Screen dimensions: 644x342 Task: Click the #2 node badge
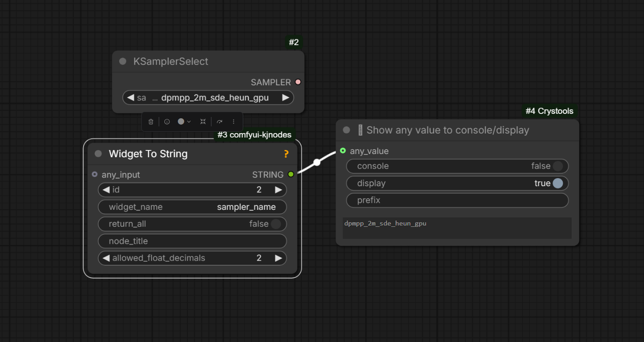(294, 42)
